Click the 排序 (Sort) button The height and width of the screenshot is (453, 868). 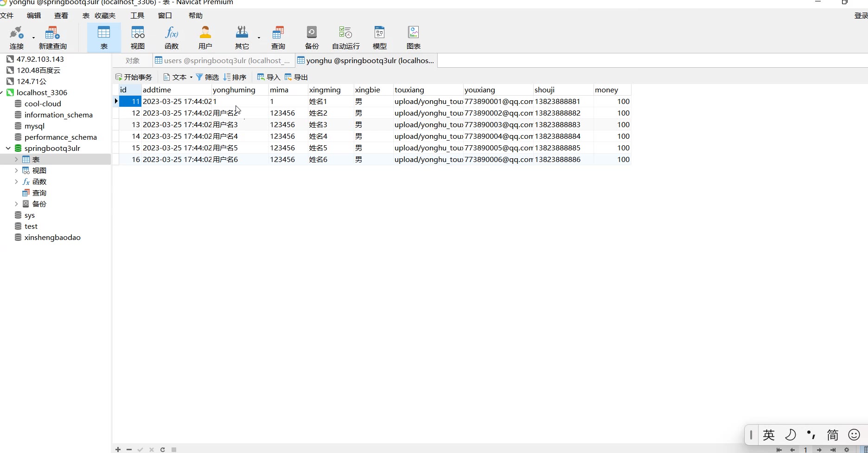click(235, 77)
